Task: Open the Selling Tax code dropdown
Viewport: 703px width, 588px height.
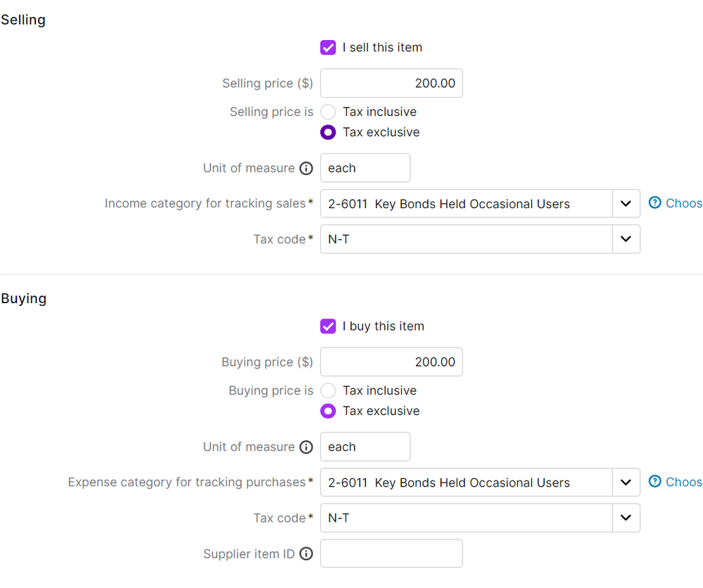Action: 626,239
